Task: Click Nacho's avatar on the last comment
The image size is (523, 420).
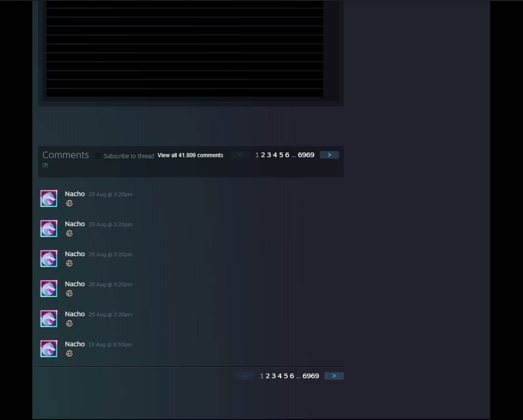Action: pos(48,348)
